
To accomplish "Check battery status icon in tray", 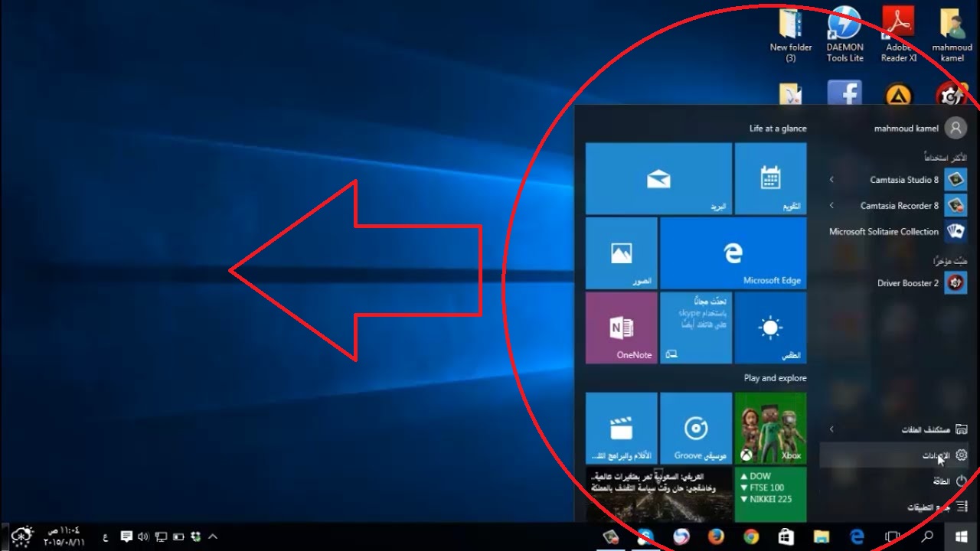I will click(178, 537).
